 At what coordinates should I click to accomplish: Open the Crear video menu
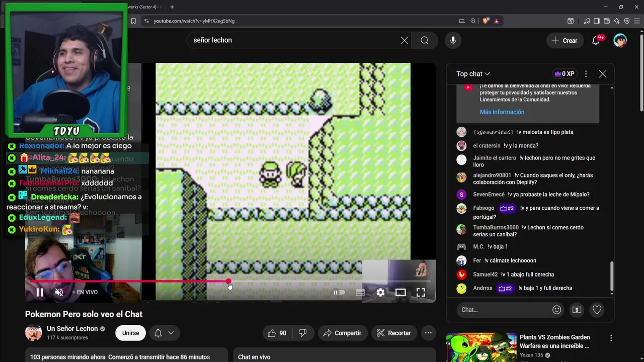(565, 41)
